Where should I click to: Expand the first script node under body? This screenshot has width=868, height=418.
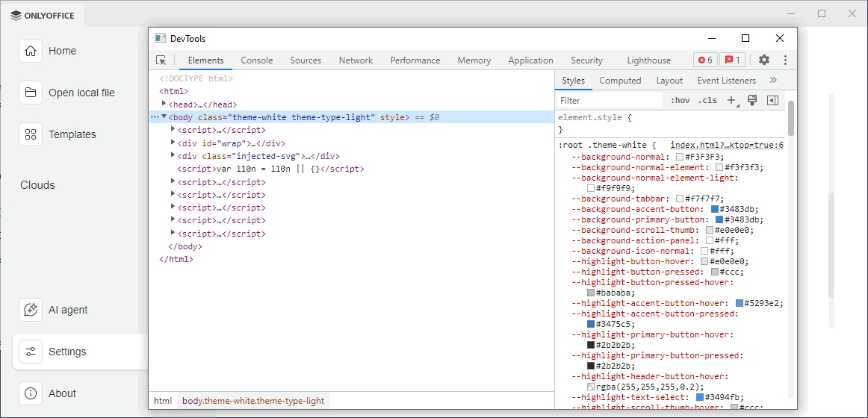point(173,129)
